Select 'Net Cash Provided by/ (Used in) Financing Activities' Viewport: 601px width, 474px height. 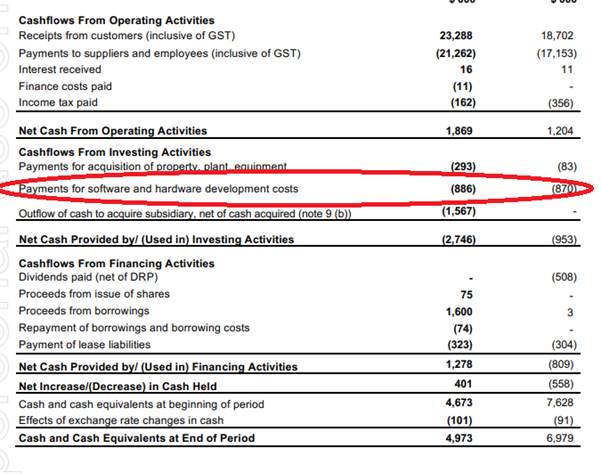click(x=158, y=367)
